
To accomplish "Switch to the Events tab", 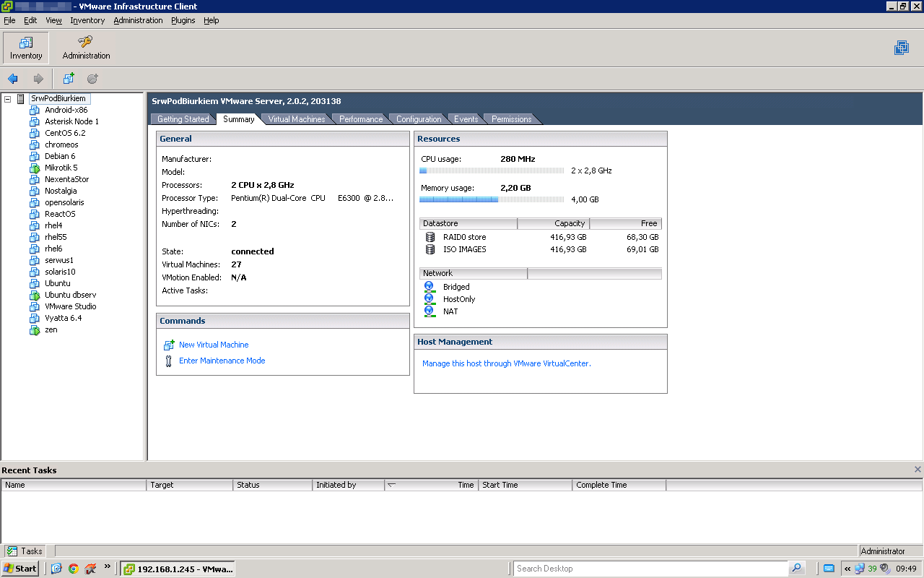I will 466,119.
